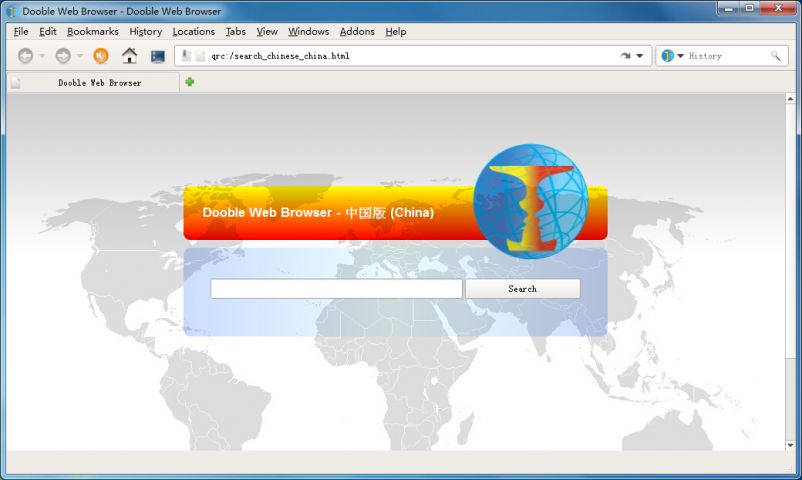This screenshot has width=802, height=480.
Task: Click the search magnifier icon in History box
Action: pyautogui.click(x=775, y=56)
